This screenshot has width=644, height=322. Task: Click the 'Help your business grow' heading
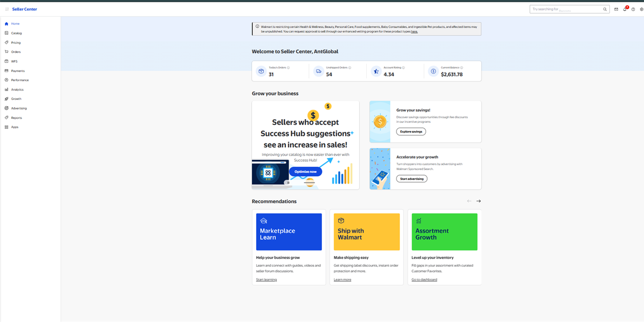[x=278, y=258]
